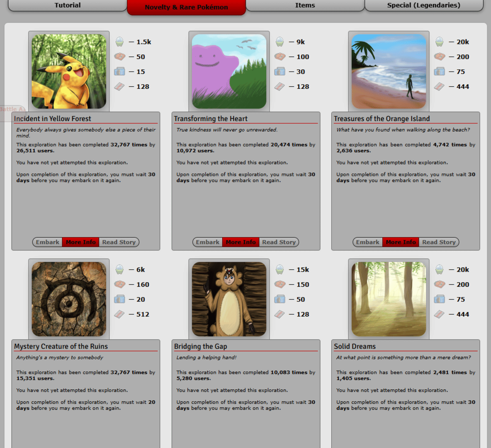Image resolution: width=491 pixels, height=448 pixels.
Task: Click the cost icon next to 6k
Action: pos(119,270)
